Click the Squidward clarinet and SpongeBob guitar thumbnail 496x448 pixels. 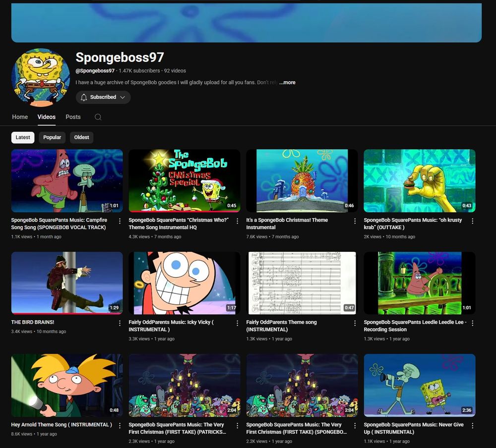420,385
